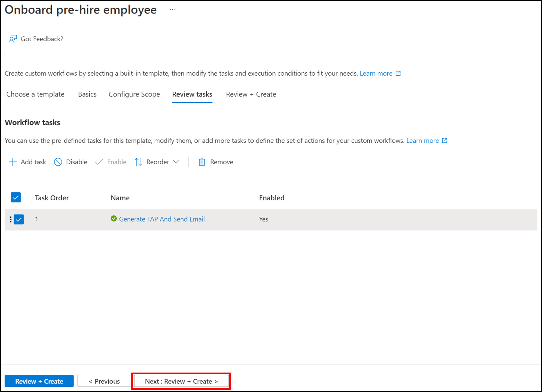Click the Previous button
This screenshot has height=392, width=542.
coord(104,381)
